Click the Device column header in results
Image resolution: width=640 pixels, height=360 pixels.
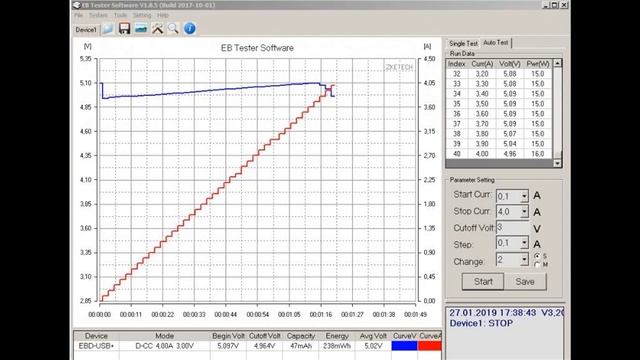(96, 336)
